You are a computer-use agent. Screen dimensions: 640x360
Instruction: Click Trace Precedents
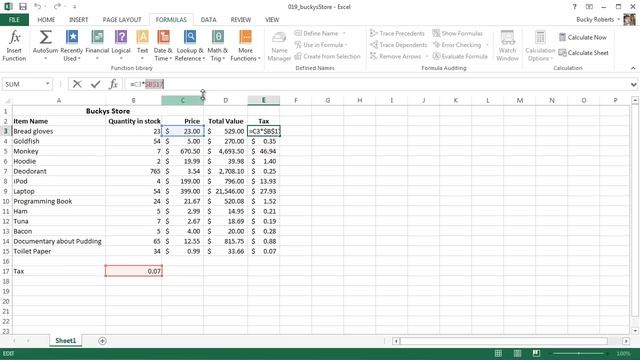[397, 33]
